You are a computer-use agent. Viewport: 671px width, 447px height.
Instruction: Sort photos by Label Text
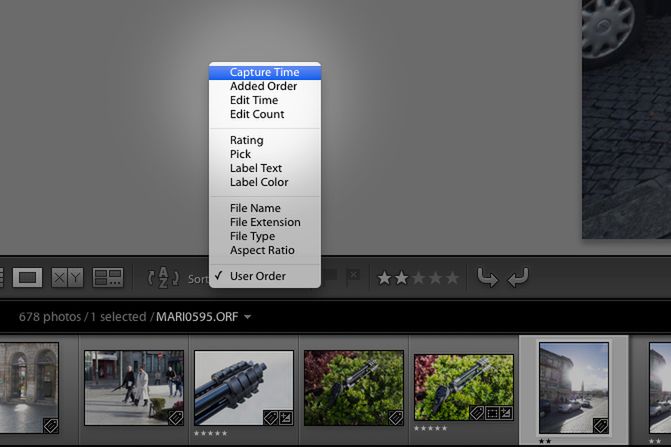click(265, 168)
